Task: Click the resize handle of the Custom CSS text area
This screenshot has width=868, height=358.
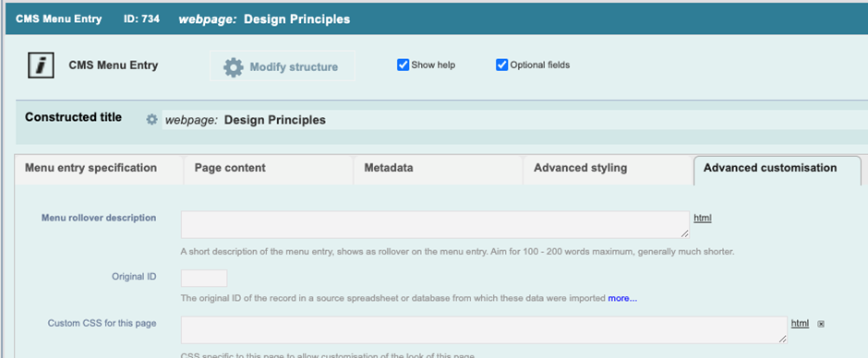Action: pos(783,340)
